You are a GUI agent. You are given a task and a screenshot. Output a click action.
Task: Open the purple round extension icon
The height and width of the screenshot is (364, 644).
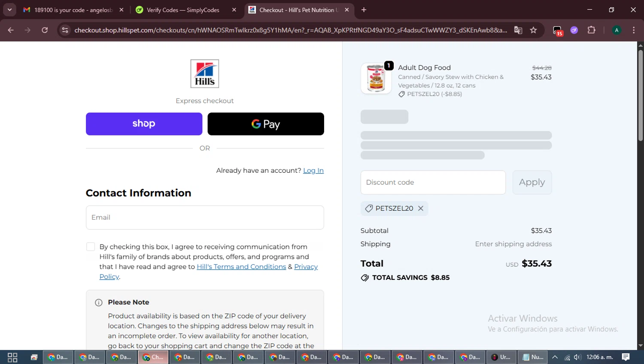pyautogui.click(x=574, y=30)
